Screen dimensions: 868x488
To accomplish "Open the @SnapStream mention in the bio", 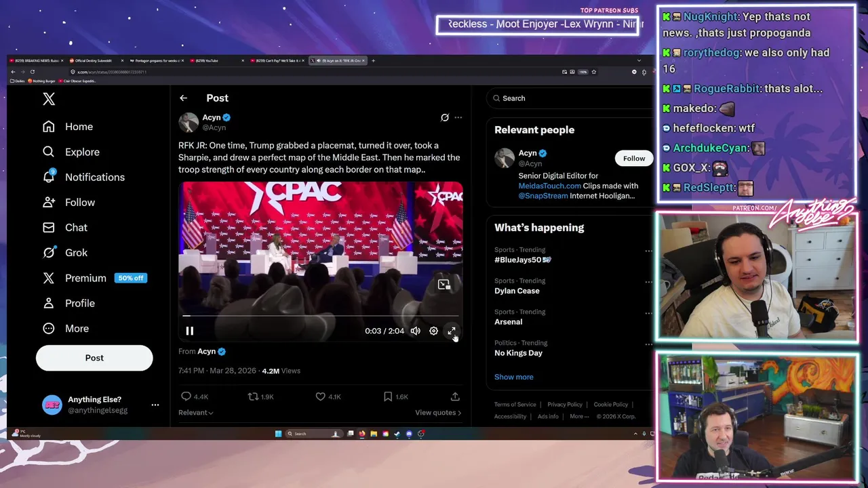I will coord(543,196).
